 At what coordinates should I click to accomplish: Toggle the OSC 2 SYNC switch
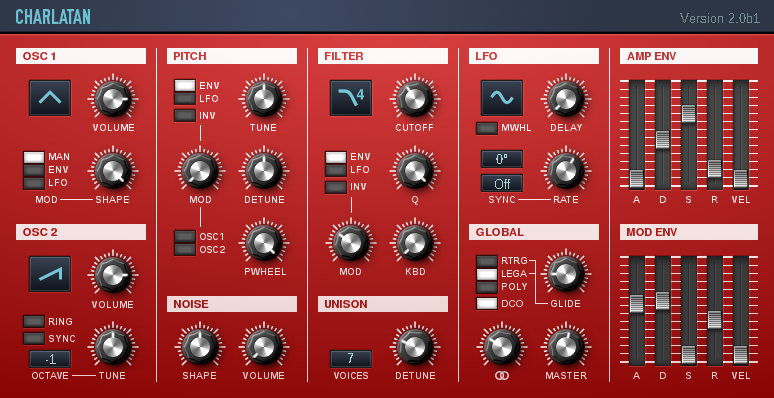pos(34,338)
